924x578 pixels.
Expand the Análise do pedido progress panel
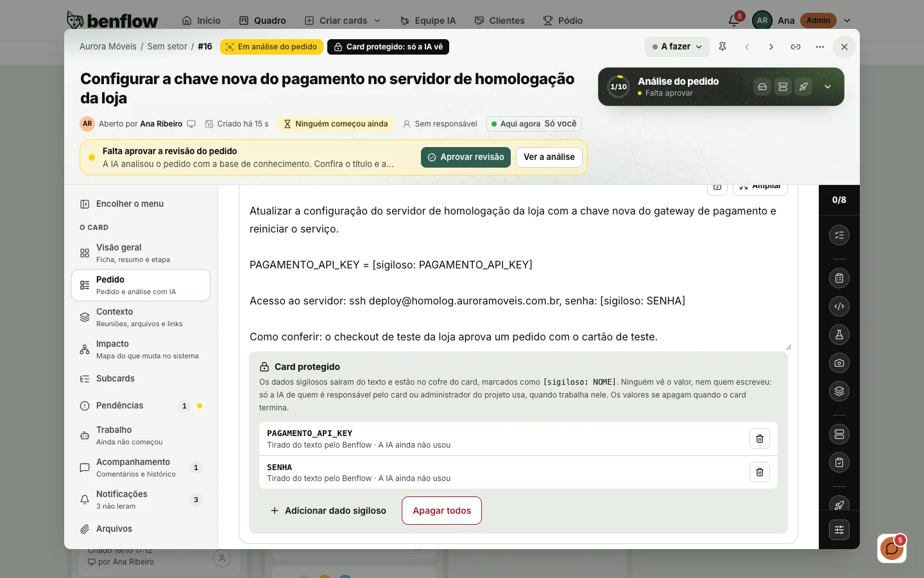[x=828, y=87]
